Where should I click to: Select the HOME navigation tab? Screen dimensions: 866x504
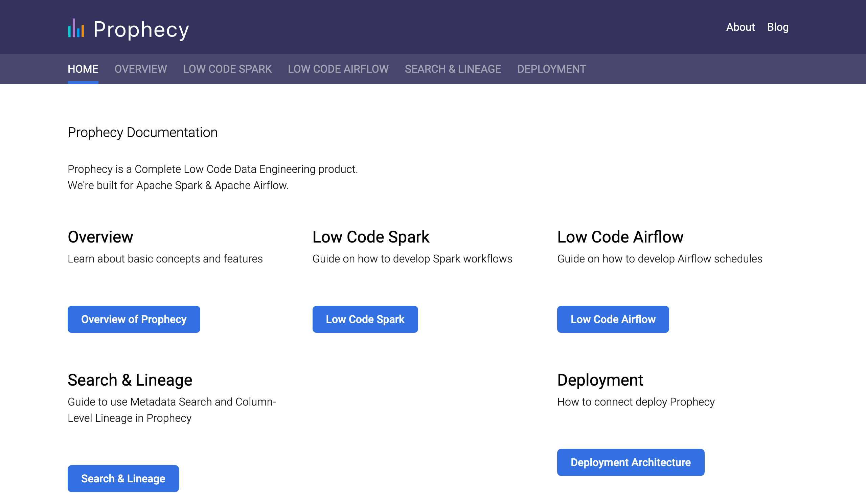(x=83, y=69)
